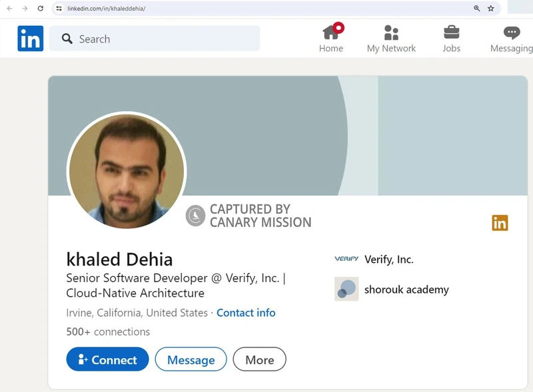Screen dimensions: 533x392
Task: Open Contact info
Action: [x=246, y=313]
